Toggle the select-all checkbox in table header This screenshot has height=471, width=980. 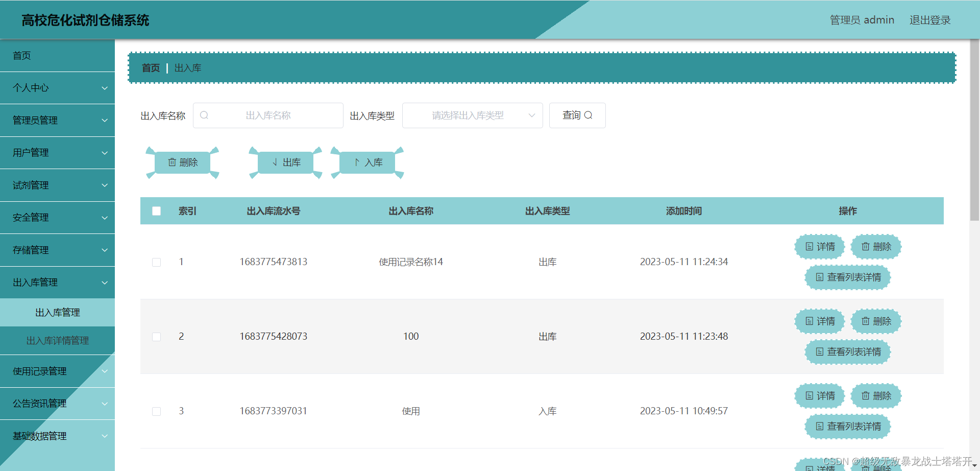(x=157, y=211)
